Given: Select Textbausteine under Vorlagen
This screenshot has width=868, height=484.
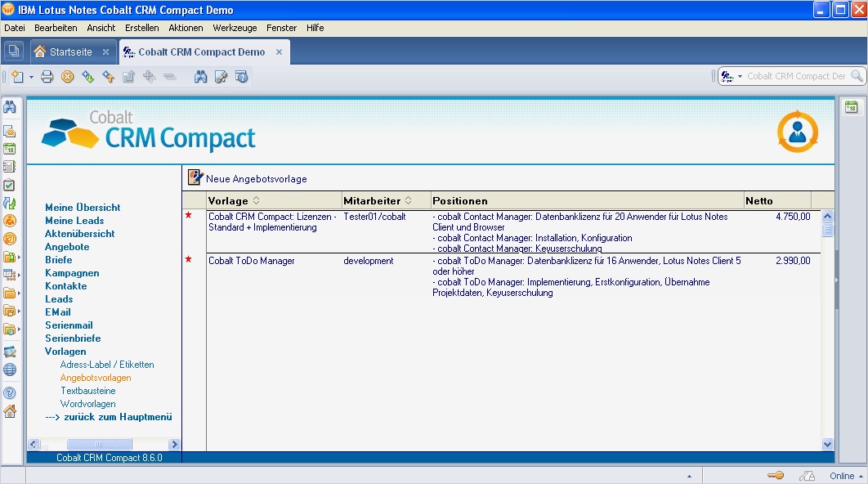Looking at the screenshot, I should [88, 391].
